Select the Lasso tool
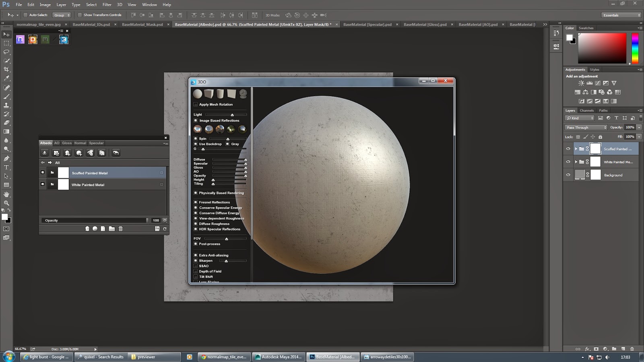 click(x=6, y=52)
